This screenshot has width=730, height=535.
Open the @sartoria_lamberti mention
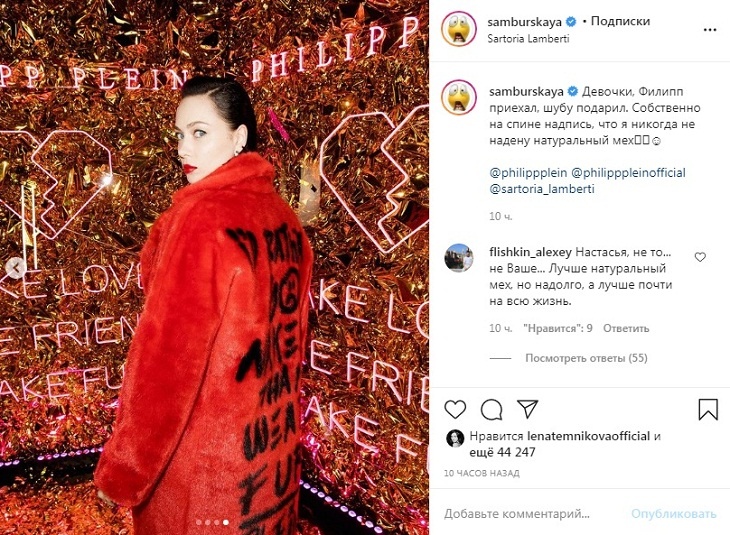click(x=541, y=189)
